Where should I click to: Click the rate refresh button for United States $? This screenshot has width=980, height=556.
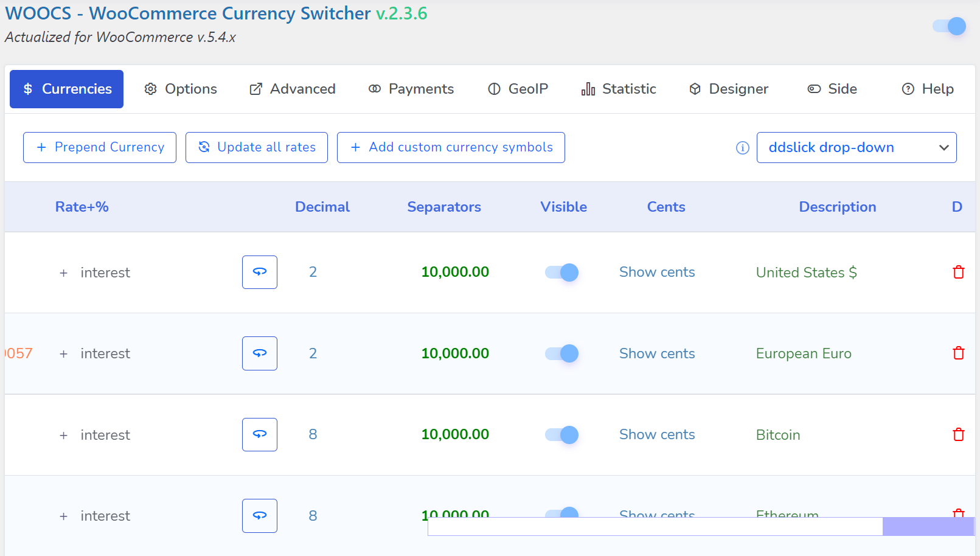tap(260, 272)
